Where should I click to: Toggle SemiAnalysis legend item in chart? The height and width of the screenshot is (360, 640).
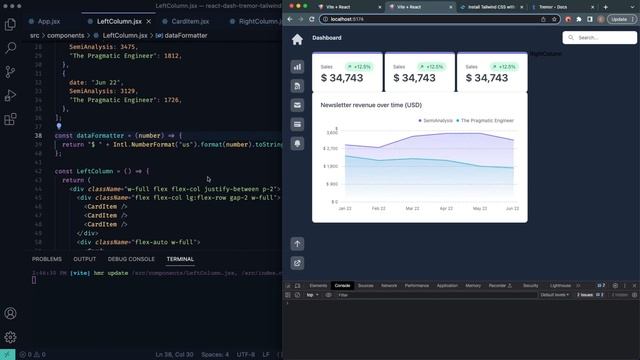tap(435, 120)
